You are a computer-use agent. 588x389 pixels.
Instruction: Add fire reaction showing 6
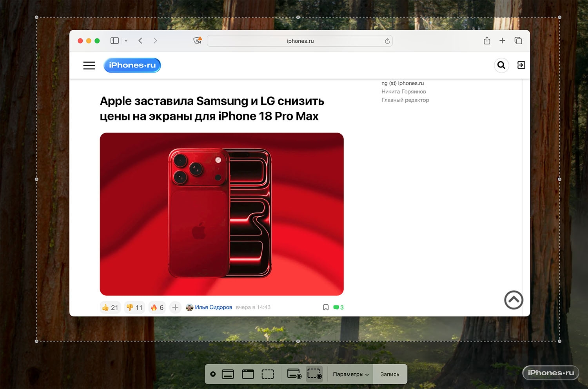pos(157,307)
